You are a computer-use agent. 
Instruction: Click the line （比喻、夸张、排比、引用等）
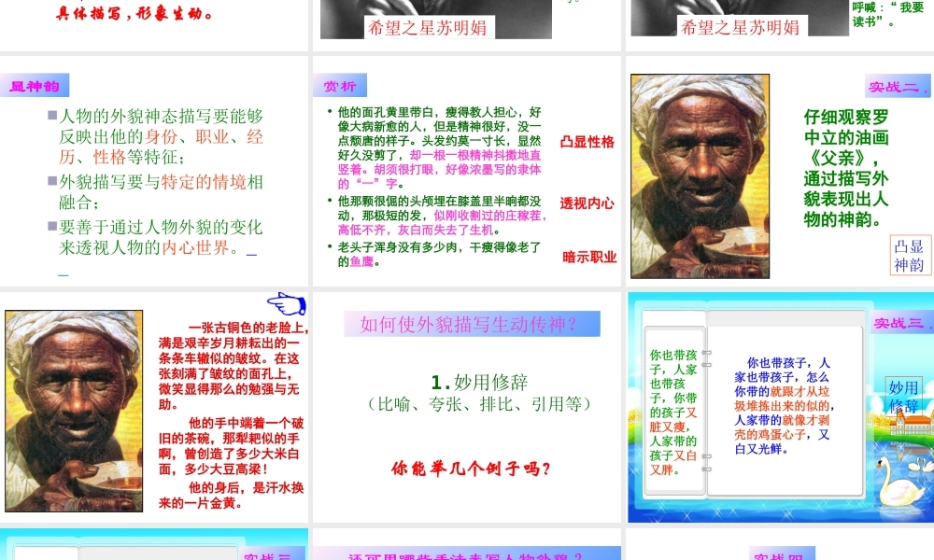coord(479,404)
